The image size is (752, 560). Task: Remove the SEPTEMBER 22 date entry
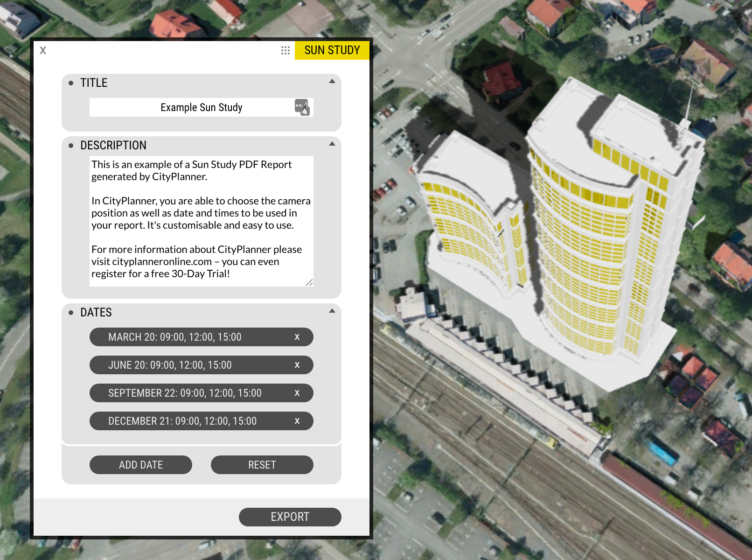297,393
